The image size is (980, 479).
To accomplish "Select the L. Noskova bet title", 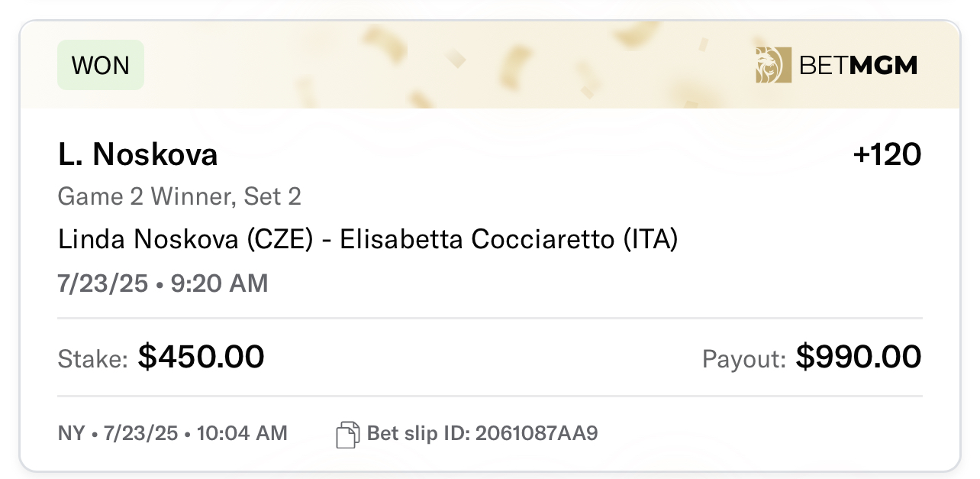I will [138, 155].
